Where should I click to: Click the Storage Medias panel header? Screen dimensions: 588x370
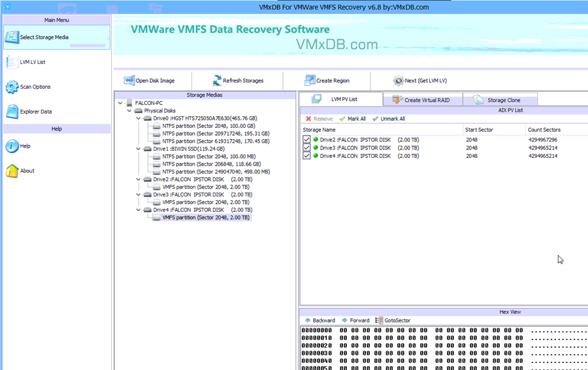tap(204, 95)
